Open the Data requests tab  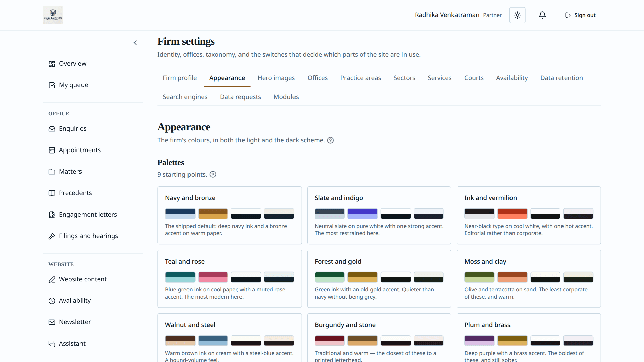pyautogui.click(x=240, y=97)
